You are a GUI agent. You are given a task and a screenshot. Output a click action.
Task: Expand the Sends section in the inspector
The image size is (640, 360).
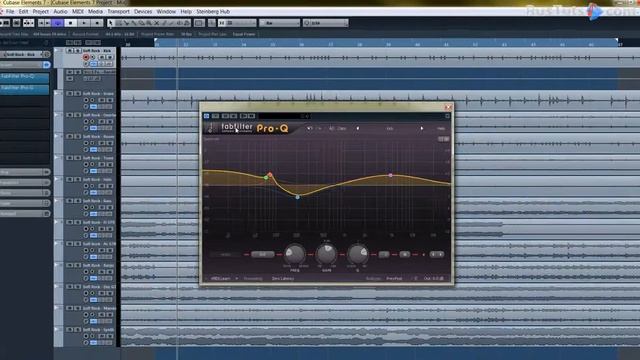pos(24,193)
